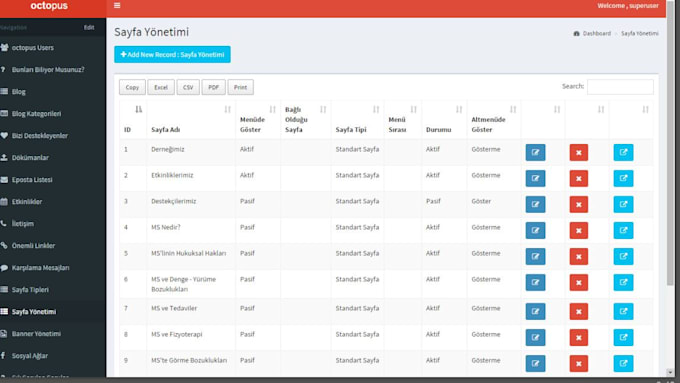This screenshot has width=680, height=383.
Task: Delete the MS ve Denge row
Action: click(x=579, y=282)
